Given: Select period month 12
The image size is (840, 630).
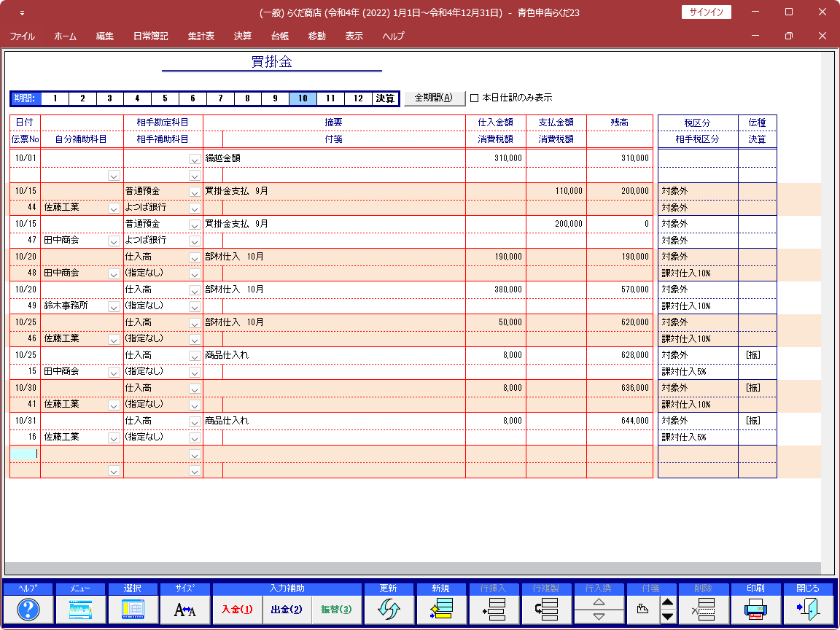Looking at the screenshot, I should pos(358,98).
